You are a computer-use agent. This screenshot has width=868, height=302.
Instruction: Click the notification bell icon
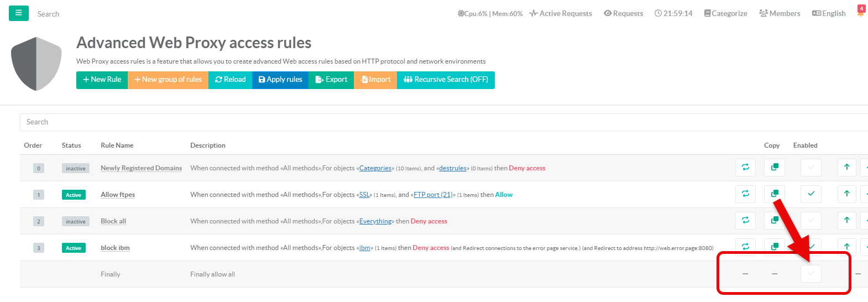coord(861,12)
